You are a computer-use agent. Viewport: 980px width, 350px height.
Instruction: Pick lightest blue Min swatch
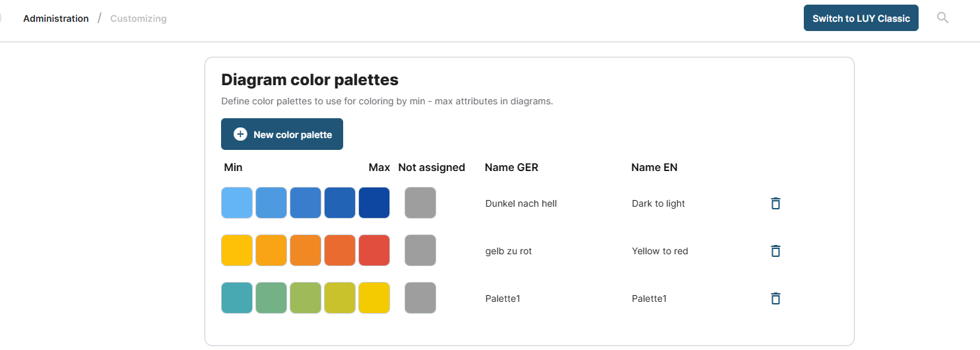pyautogui.click(x=237, y=203)
